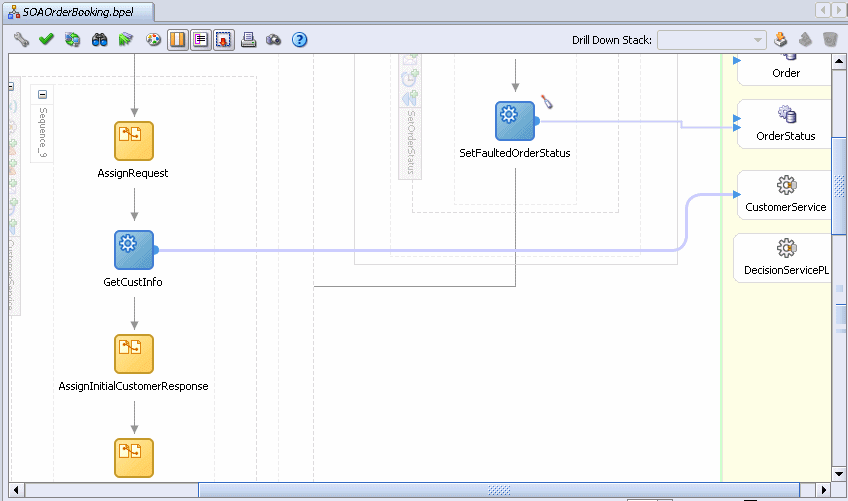Select the Order partner link
Viewport: 848px width, 501px height.
pyautogui.click(x=785, y=69)
